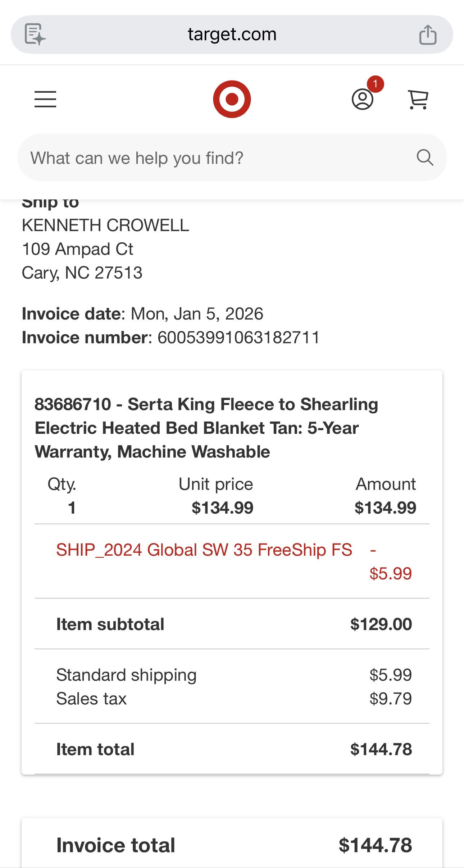This screenshot has width=464, height=868.
Task: Focus the 'What can we help you find?' field
Action: point(232,157)
